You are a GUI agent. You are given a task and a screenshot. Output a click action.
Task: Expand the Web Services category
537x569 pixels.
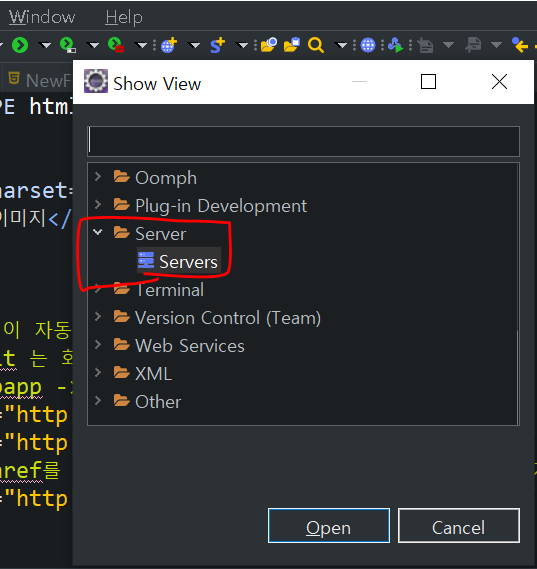coord(98,344)
